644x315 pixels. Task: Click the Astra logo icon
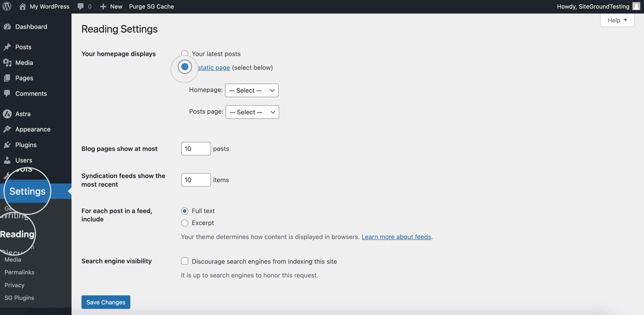click(x=7, y=114)
